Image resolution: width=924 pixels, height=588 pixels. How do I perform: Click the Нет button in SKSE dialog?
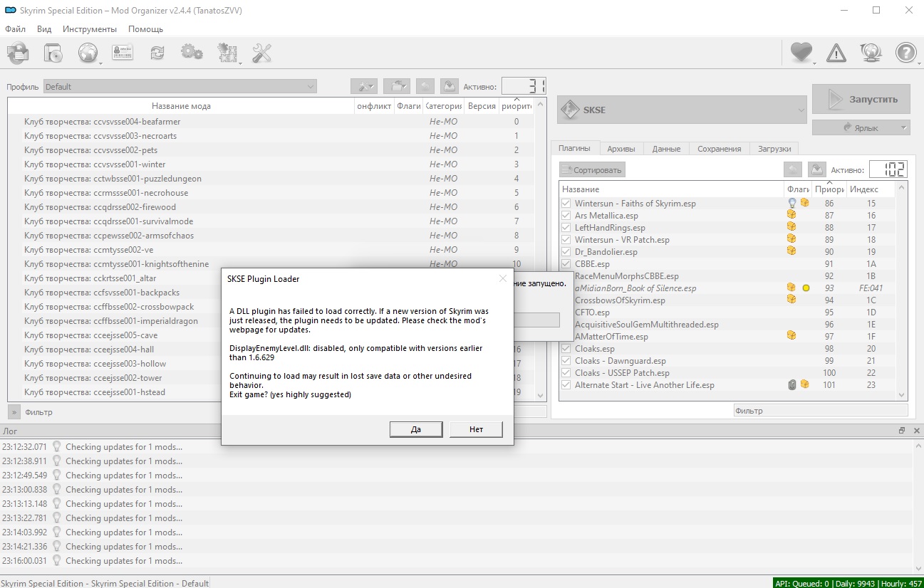coord(476,429)
